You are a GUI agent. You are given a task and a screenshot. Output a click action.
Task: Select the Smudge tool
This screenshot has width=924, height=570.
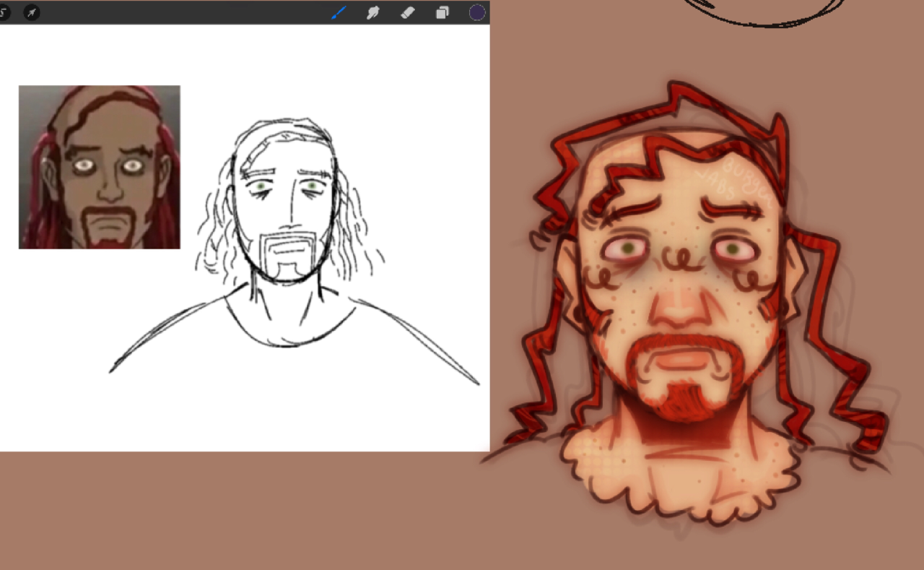coord(373,12)
